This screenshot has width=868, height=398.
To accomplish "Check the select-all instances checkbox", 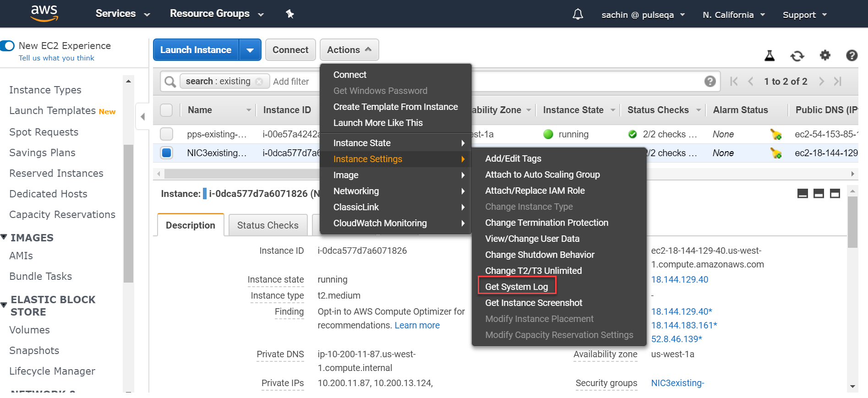I will point(166,110).
